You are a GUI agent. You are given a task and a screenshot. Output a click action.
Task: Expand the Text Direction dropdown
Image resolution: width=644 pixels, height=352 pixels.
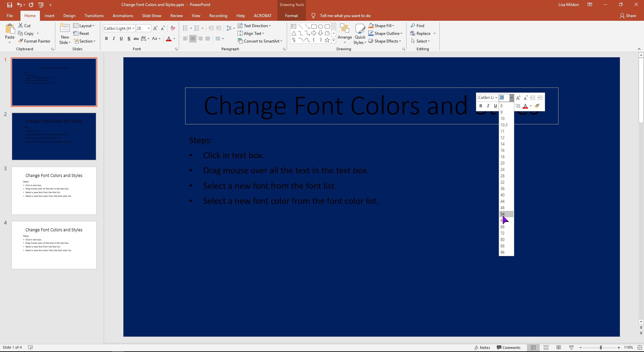click(x=254, y=25)
